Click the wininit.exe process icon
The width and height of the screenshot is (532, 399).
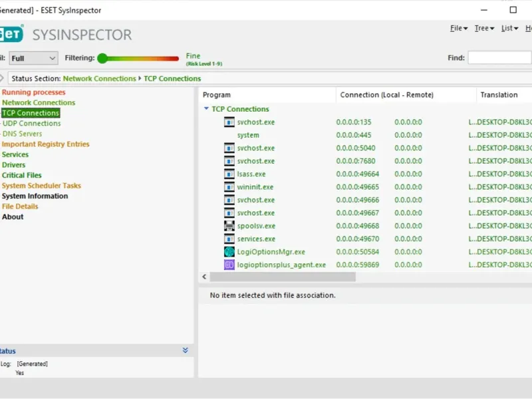click(x=229, y=187)
